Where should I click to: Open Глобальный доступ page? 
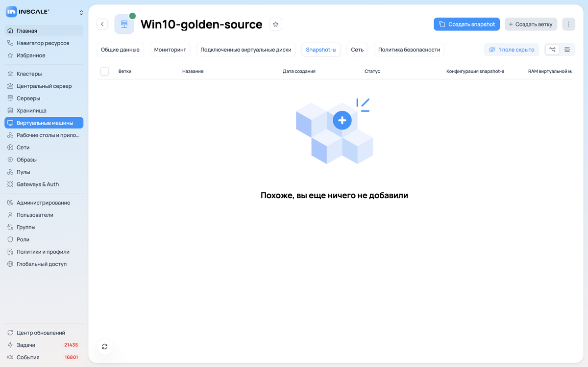tap(44, 264)
